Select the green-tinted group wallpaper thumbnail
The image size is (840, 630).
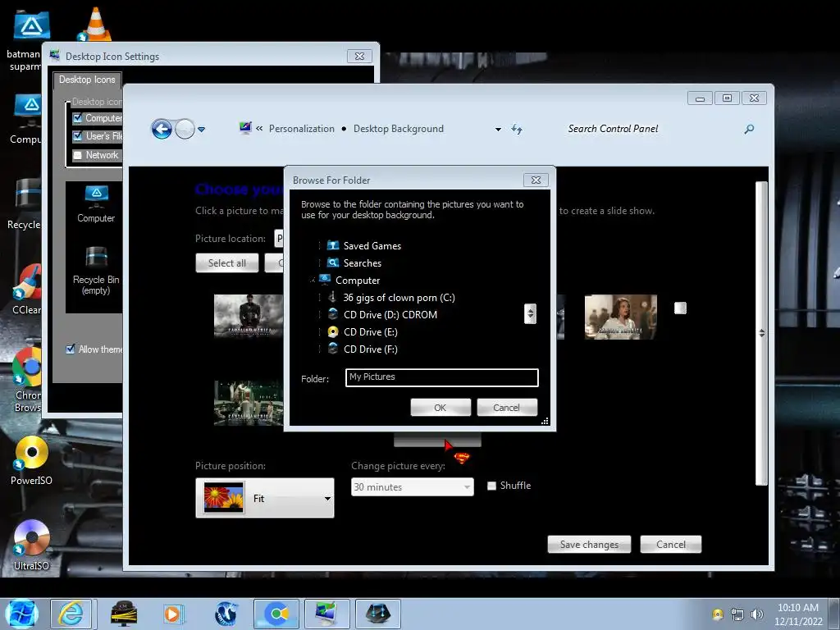[249, 403]
